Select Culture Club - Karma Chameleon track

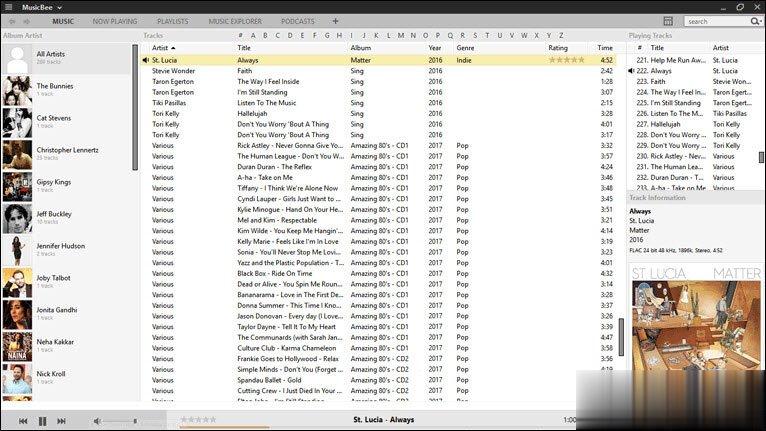click(x=378, y=348)
